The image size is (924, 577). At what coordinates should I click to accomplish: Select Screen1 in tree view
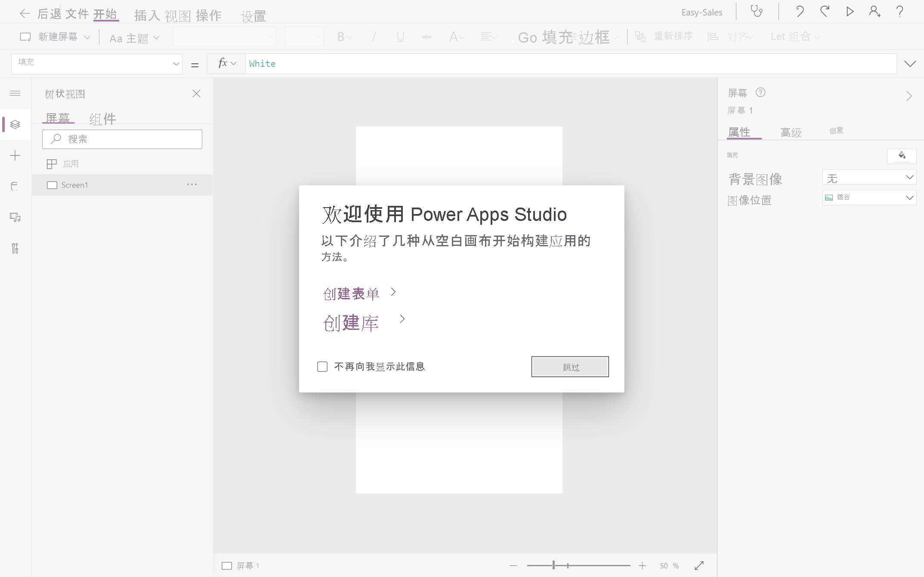pos(122,185)
